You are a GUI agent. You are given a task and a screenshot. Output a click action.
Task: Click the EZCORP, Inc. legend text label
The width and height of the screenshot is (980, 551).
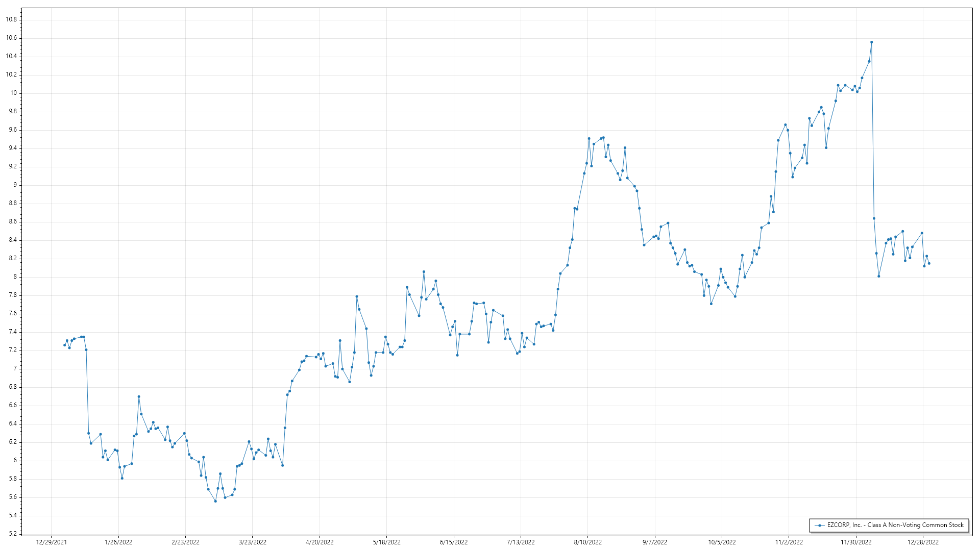(895, 525)
